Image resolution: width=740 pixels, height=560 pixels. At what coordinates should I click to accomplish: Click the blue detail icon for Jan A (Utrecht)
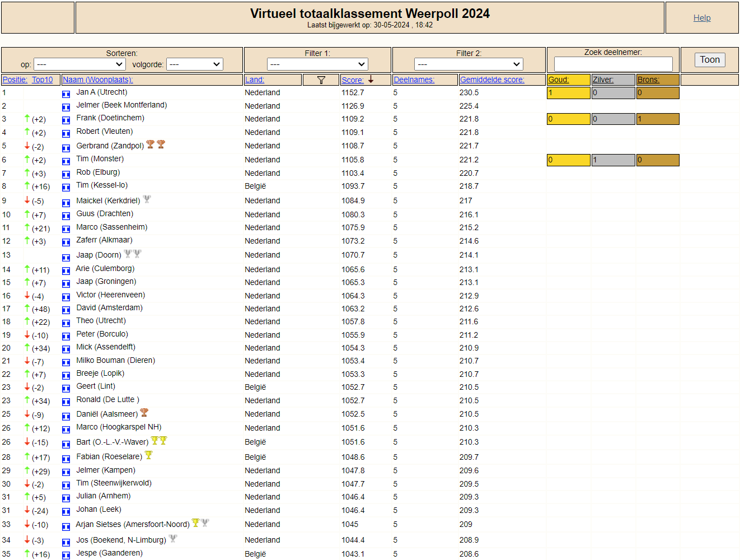66,94
